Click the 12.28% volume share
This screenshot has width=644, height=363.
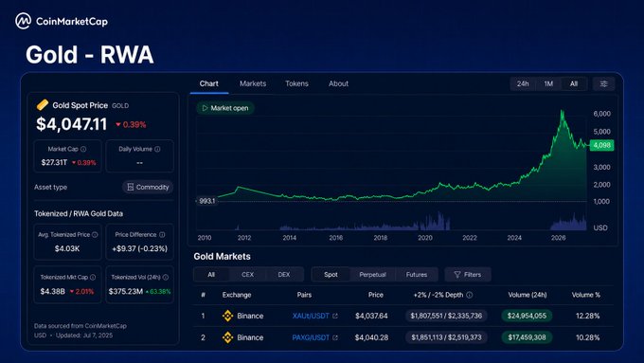click(x=588, y=316)
